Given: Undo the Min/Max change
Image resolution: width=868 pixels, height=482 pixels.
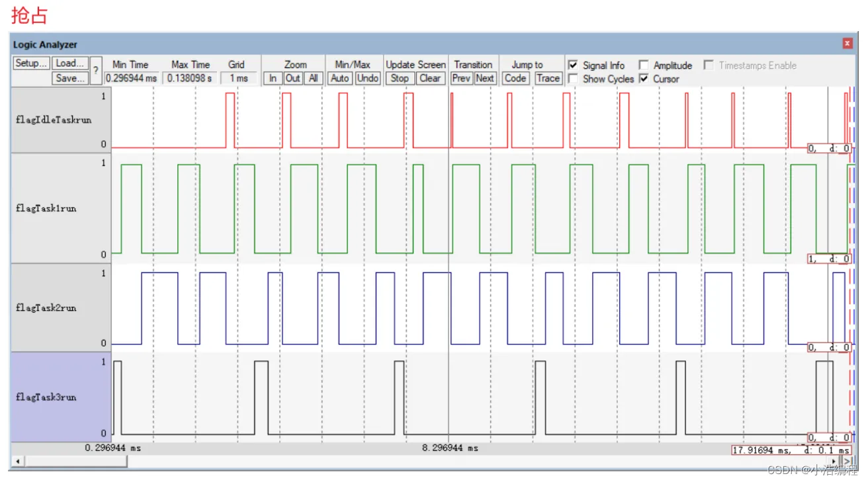Looking at the screenshot, I should (x=367, y=78).
